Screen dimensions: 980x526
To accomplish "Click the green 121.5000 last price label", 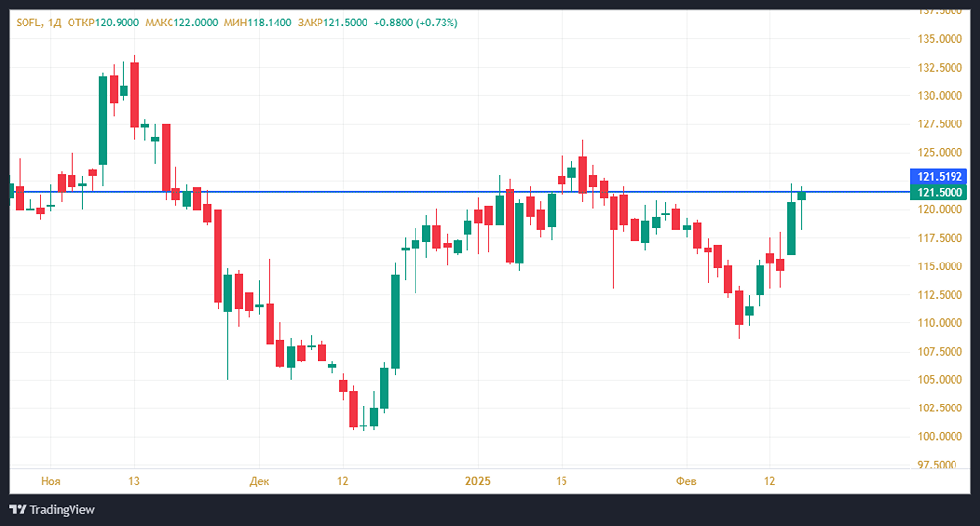I will pyautogui.click(x=939, y=192).
